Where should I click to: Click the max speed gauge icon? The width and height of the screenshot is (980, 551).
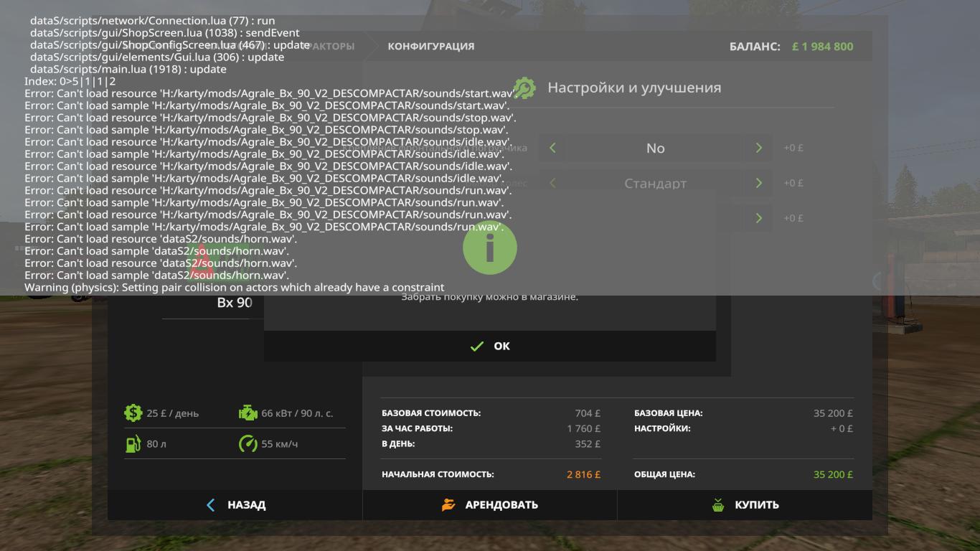coord(248,443)
